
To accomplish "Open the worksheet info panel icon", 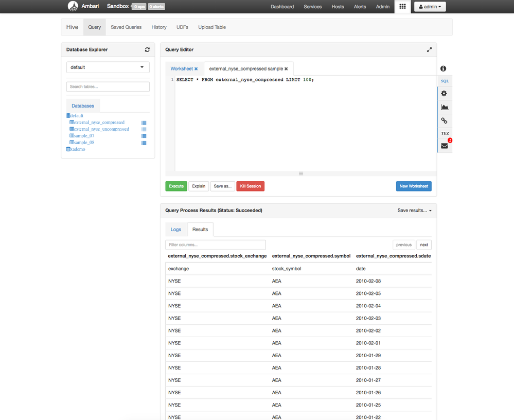I will point(443,68).
